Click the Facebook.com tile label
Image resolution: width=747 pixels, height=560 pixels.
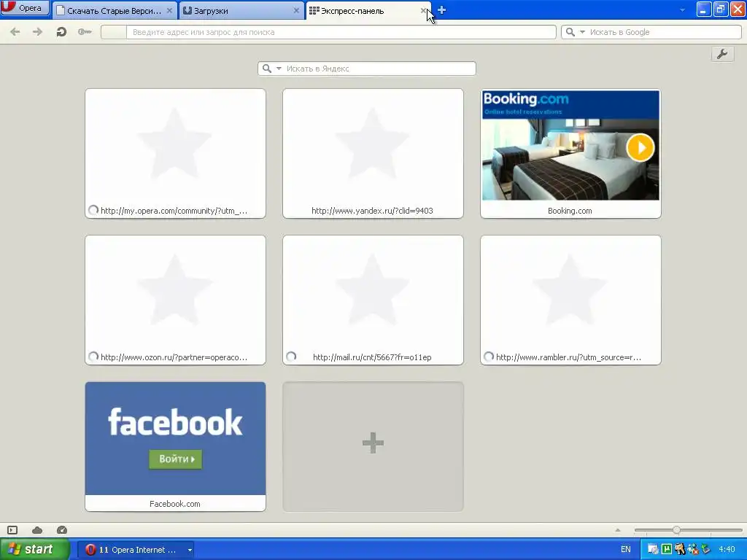tap(175, 504)
